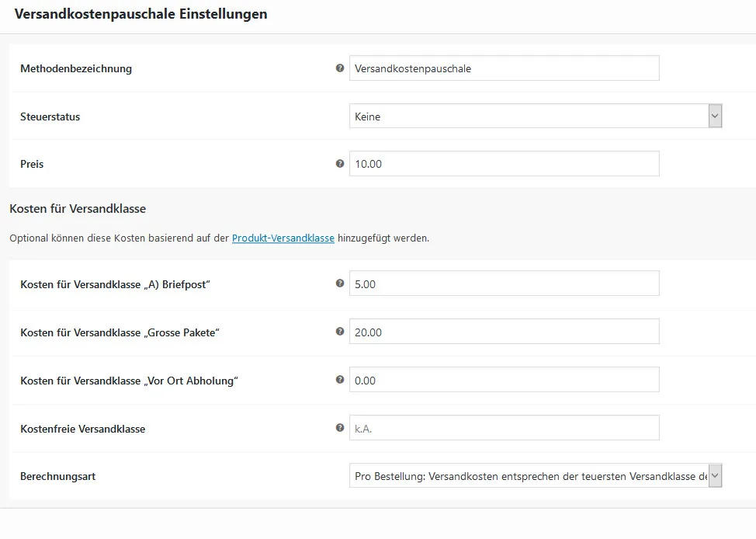Click the Preis field containing 10.00

505,164
